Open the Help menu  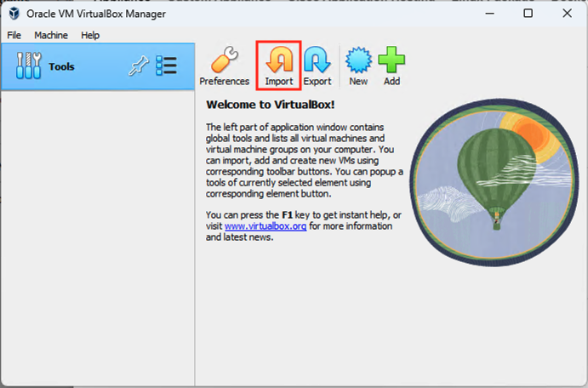click(90, 35)
